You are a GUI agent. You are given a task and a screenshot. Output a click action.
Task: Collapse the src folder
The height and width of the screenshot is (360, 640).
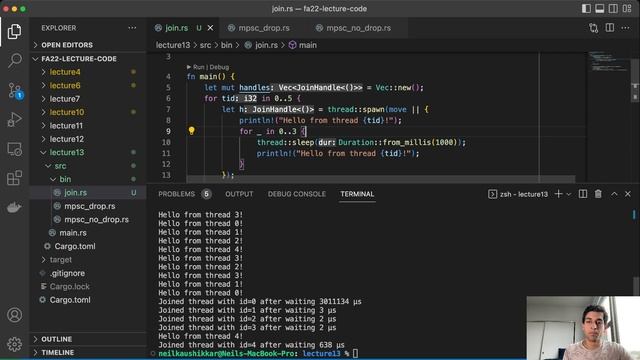[88, 166]
